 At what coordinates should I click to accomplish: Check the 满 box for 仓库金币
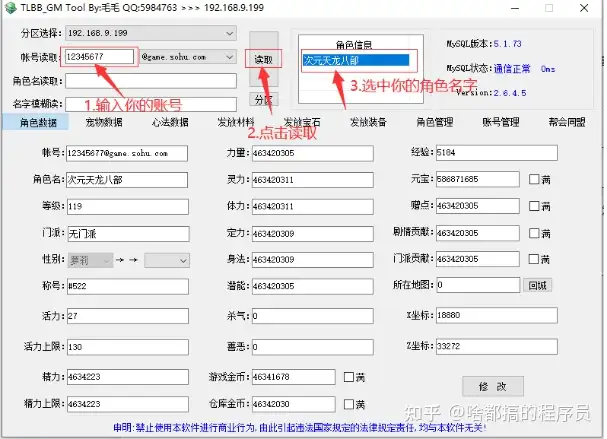click(349, 404)
